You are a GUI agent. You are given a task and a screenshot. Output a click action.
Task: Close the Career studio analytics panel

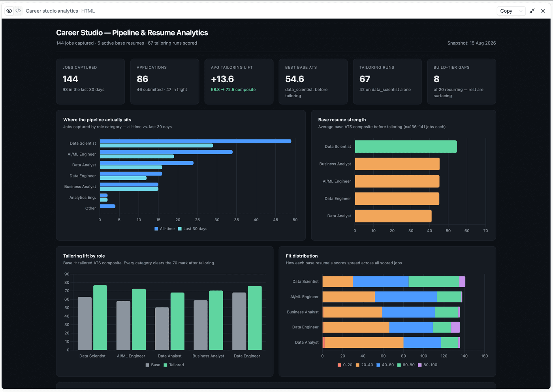543,11
